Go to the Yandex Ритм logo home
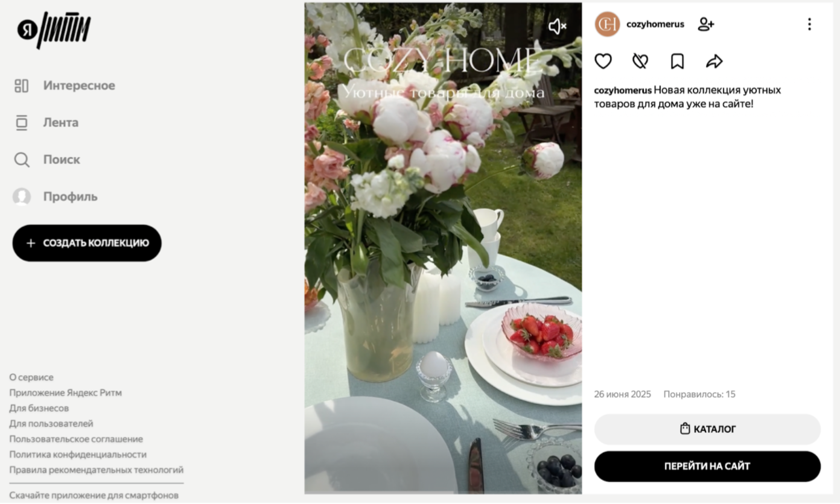Viewport: 840px width, 504px height. click(x=54, y=30)
